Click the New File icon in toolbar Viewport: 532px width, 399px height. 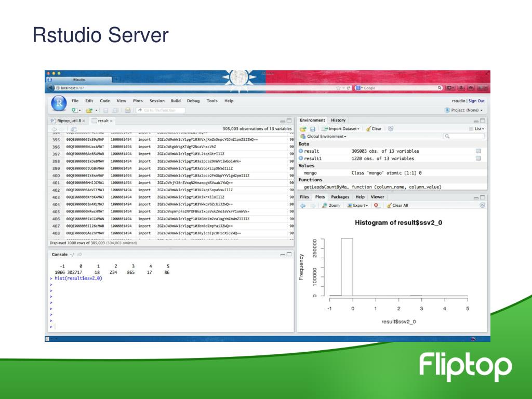click(x=74, y=110)
